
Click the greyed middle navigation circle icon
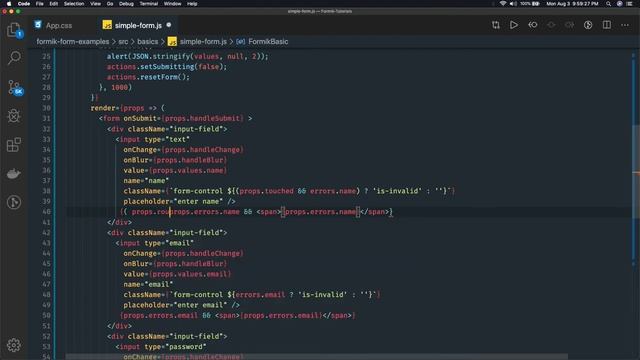tap(551, 25)
